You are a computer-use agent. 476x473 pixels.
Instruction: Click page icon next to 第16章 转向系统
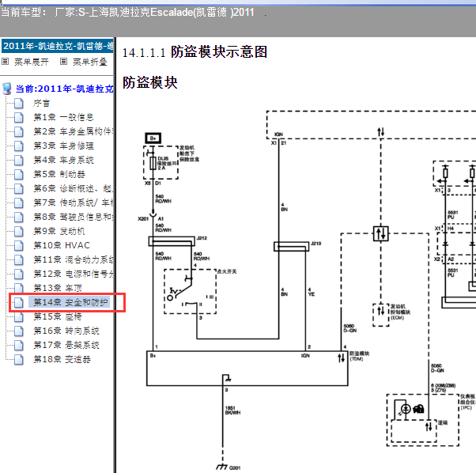(x=19, y=331)
